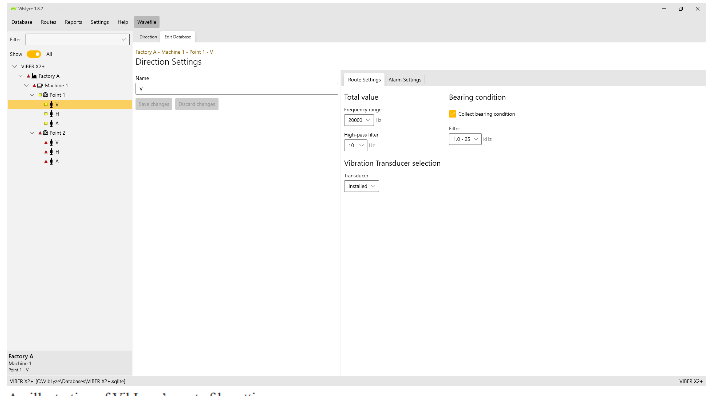Open the bearing condition Filter dropdown
Image resolution: width=715 pixels, height=396 pixels.
tap(465, 139)
